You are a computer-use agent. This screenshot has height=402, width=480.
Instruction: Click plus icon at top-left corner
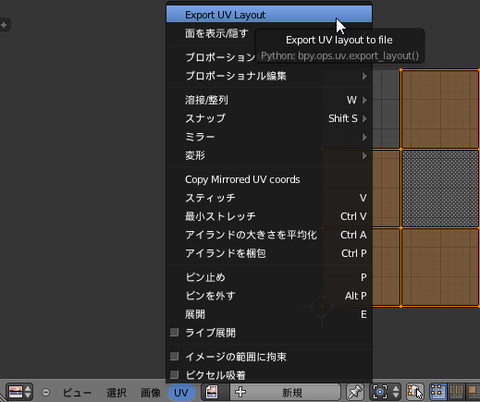[x=4, y=25]
